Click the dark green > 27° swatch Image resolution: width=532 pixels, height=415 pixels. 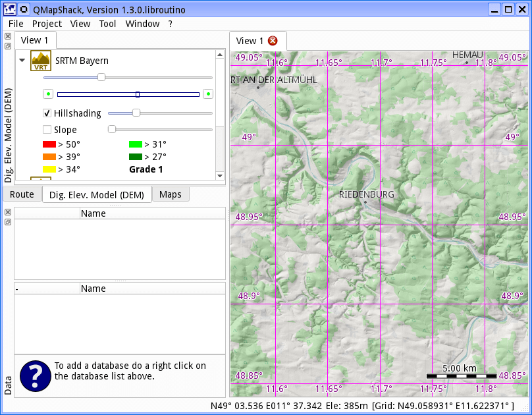pyautogui.click(x=136, y=157)
